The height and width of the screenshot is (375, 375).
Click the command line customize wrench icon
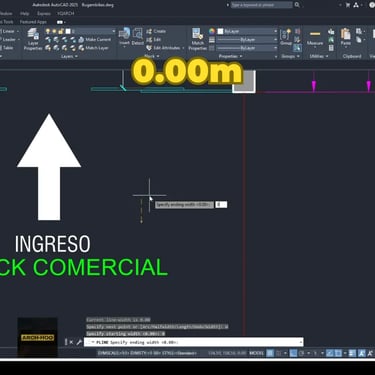(79, 342)
